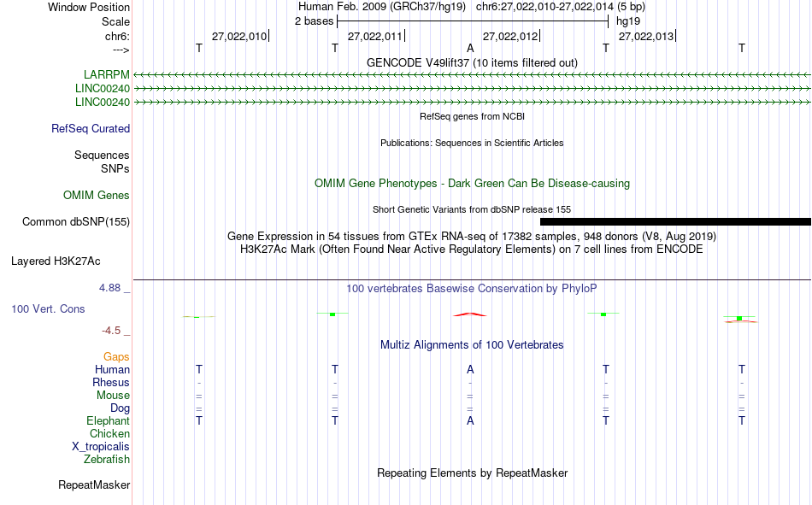Screen dimensions: 812x505
Task: Click the SNPs track label
Action: pyautogui.click(x=115, y=169)
